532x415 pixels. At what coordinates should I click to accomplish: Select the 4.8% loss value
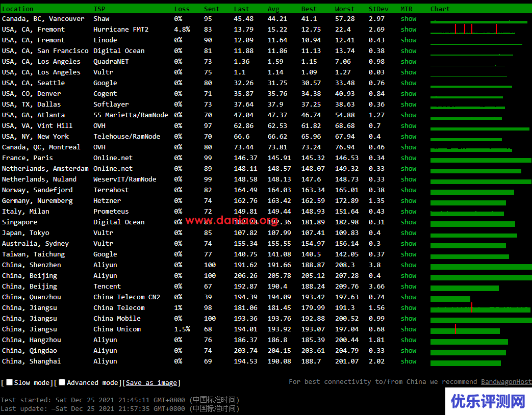182,30
